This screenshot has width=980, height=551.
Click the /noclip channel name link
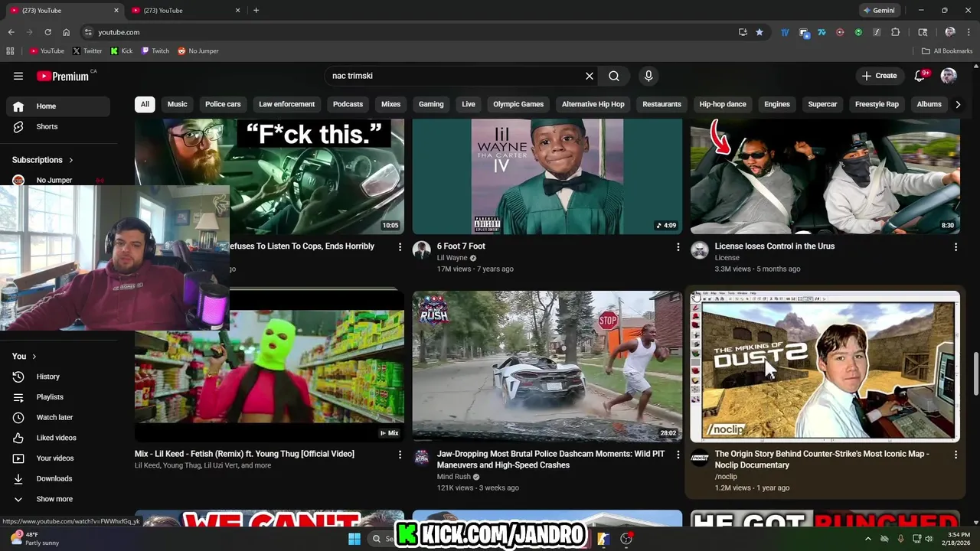tap(726, 477)
